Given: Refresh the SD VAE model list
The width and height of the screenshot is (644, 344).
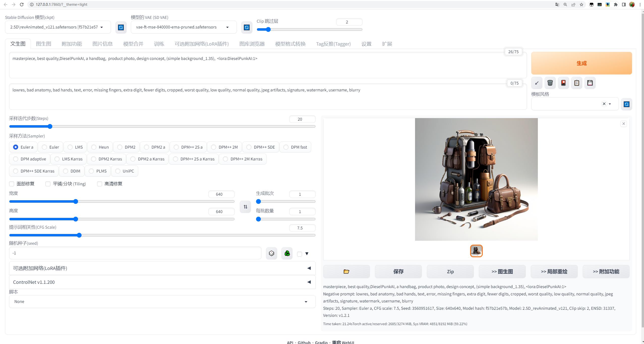Looking at the screenshot, I should coord(247,27).
